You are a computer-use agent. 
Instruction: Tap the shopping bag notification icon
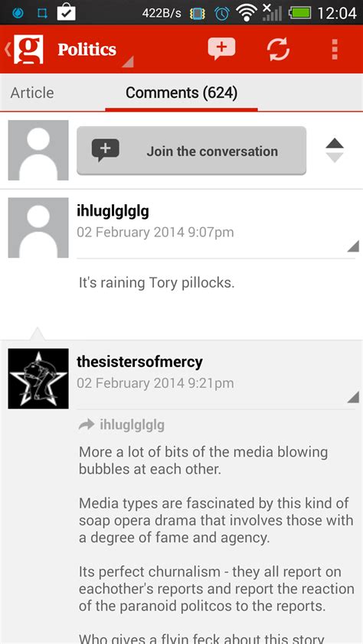(67, 12)
